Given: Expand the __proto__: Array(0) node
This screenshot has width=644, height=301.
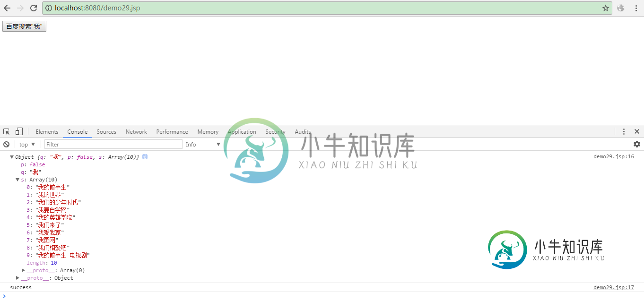Looking at the screenshot, I should tap(23, 270).
